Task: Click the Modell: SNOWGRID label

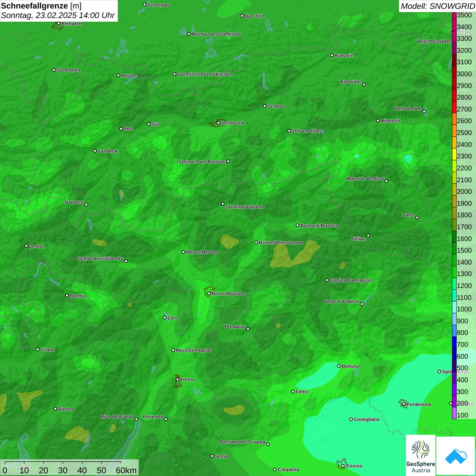Action: (438, 6)
